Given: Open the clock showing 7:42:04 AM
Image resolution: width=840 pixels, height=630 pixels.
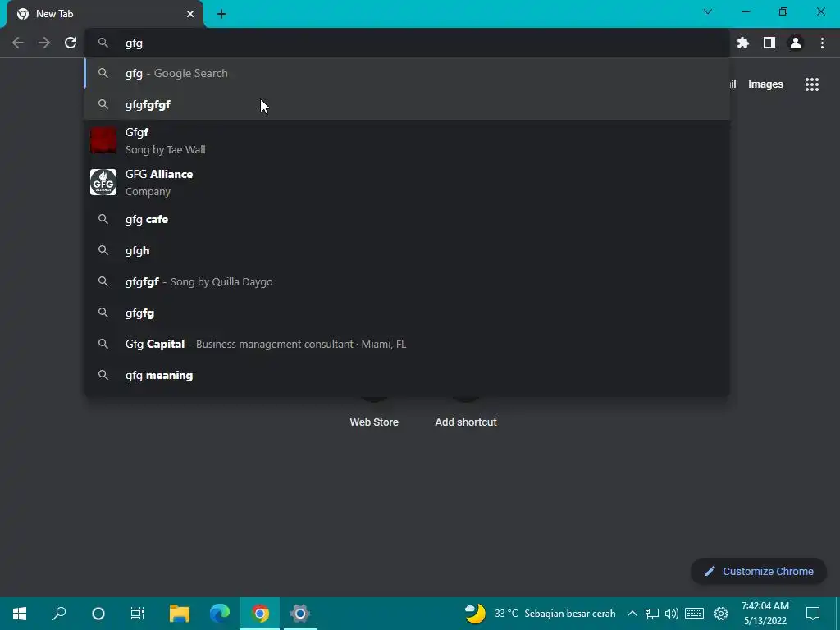Looking at the screenshot, I should [x=765, y=614].
